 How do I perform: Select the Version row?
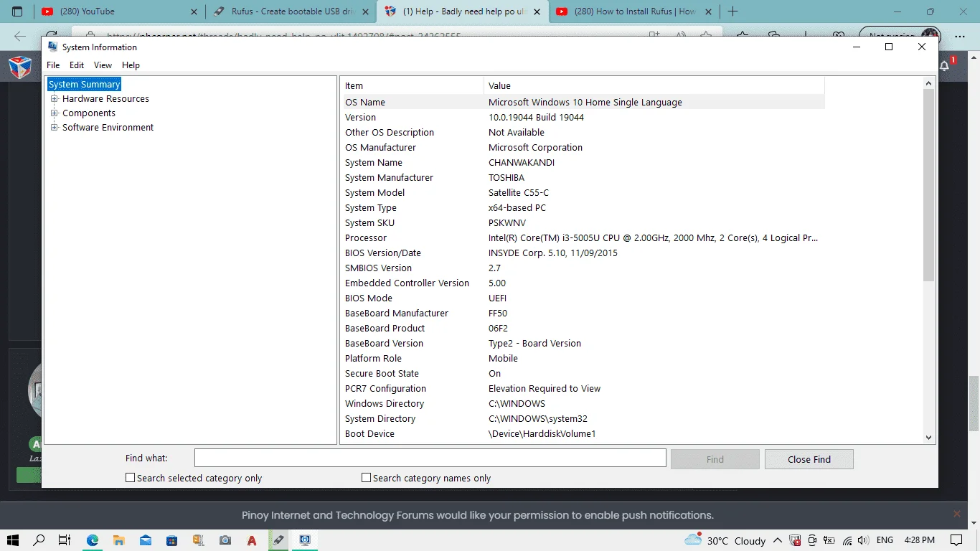click(584, 118)
